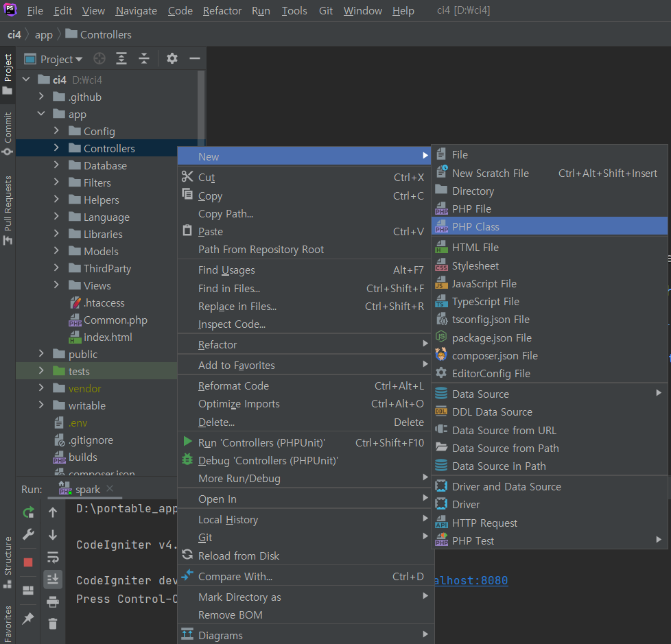The image size is (671, 644).
Task: Click Cut in context menu
Action: [x=305, y=177]
